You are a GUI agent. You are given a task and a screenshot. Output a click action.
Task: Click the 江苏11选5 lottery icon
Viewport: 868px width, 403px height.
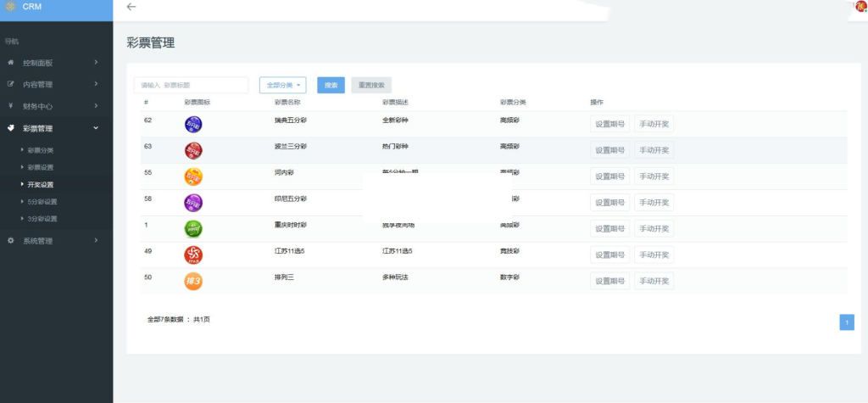pyautogui.click(x=193, y=255)
